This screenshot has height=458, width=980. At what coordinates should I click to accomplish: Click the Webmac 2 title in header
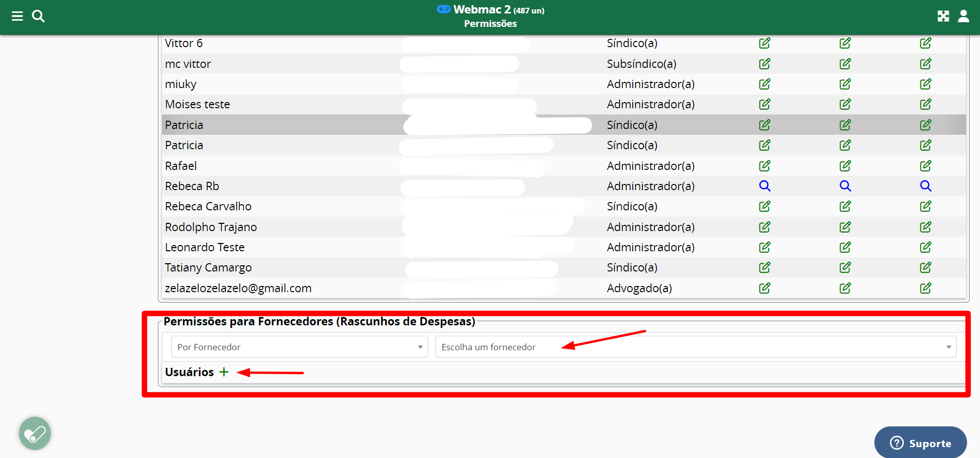click(x=481, y=10)
